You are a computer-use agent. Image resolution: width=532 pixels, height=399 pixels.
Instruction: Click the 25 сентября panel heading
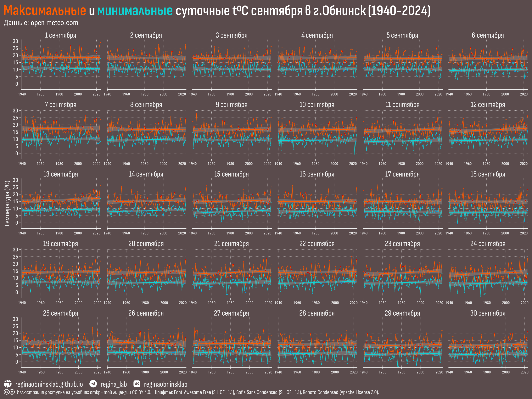coord(60,313)
